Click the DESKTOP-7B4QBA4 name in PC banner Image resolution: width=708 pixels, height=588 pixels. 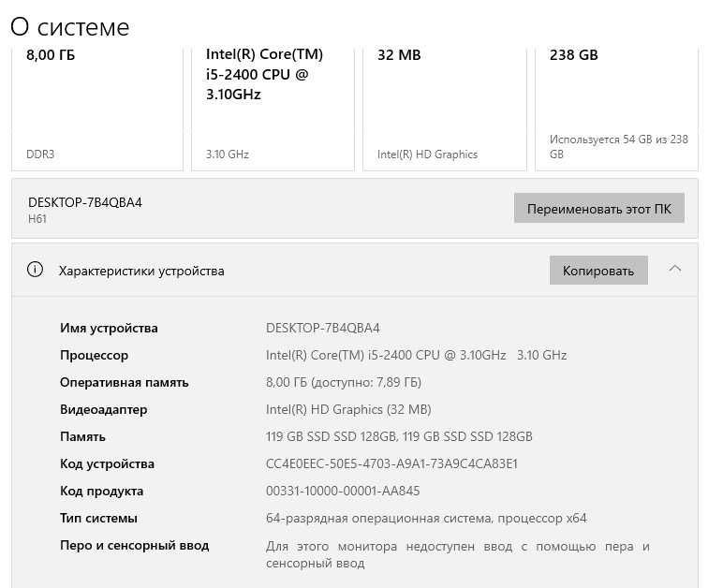coord(85,202)
